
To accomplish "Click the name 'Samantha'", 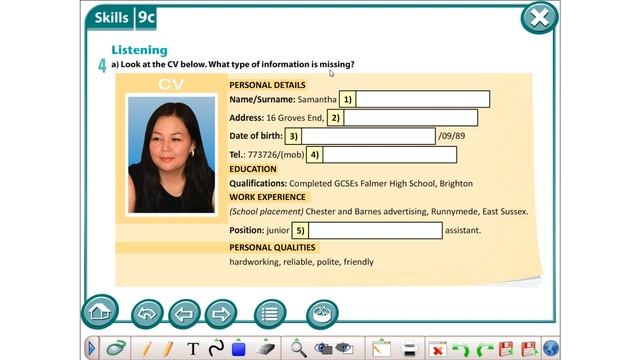I will [317, 99].
